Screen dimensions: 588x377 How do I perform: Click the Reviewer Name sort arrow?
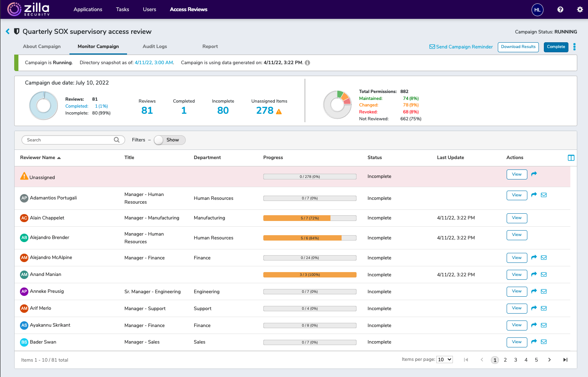click(59, 157)
